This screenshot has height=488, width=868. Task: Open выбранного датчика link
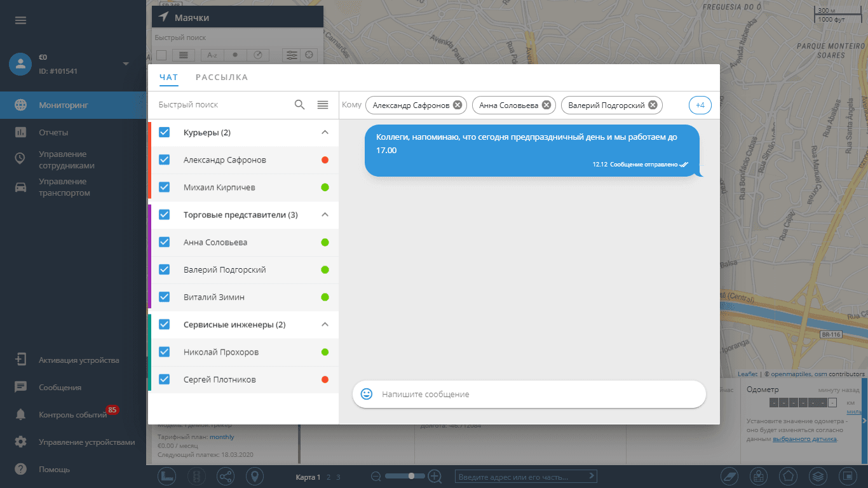[804, 438]
